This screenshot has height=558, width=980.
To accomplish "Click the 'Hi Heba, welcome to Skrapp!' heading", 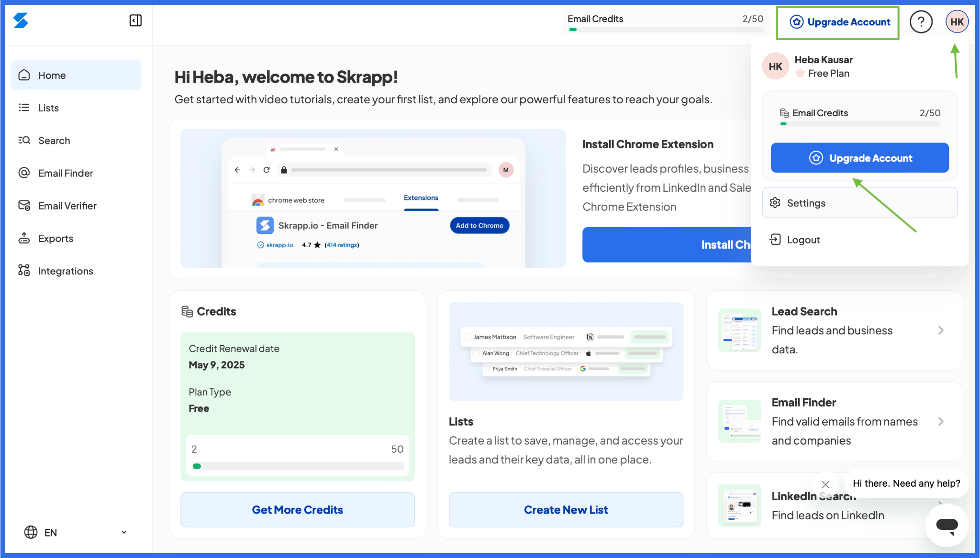I will [286, 77].
